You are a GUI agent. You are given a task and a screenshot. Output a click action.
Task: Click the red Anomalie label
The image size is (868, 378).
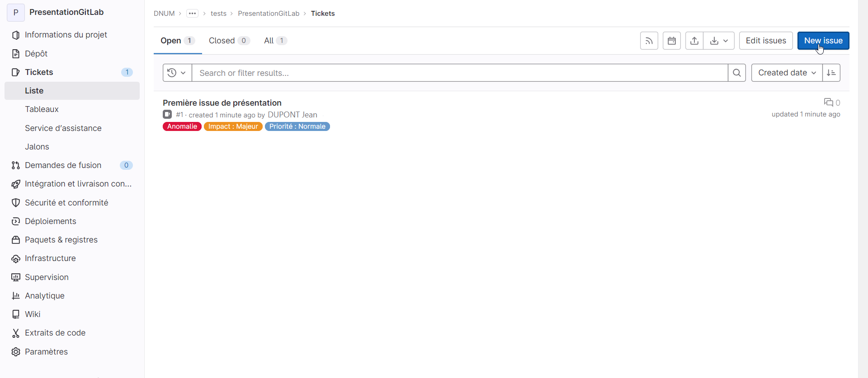pos(182,126)
